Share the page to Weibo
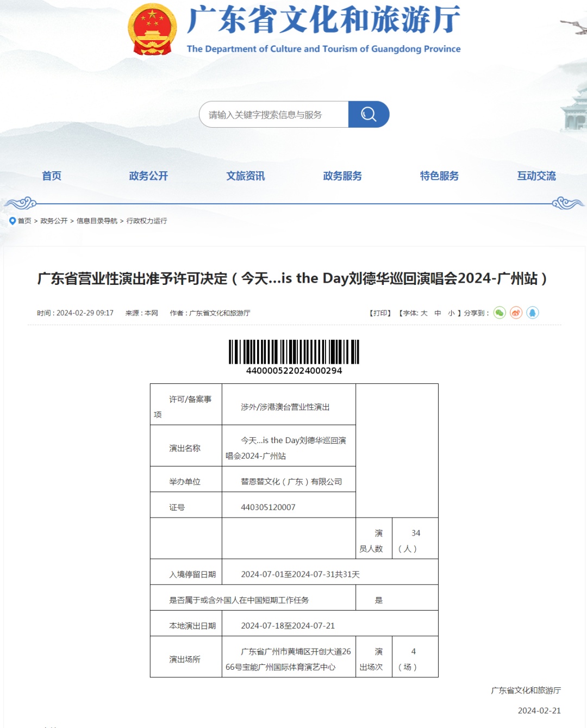587x728 pixels. tap(516, 313)
